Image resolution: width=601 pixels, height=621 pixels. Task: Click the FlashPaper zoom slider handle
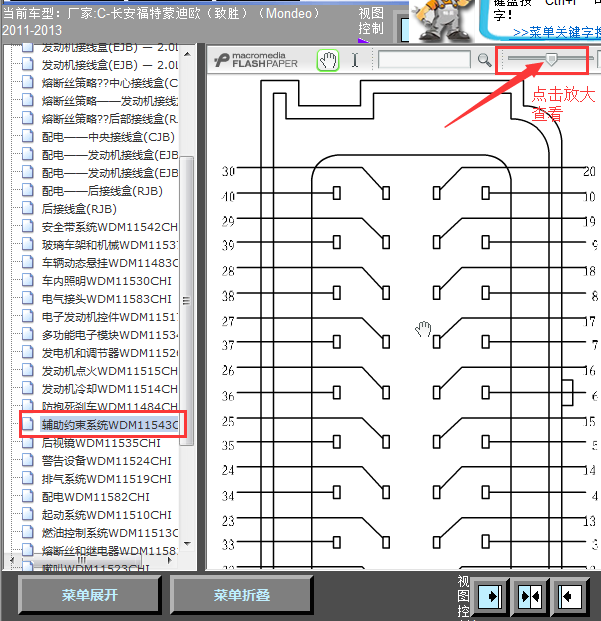tap(551, 59)
